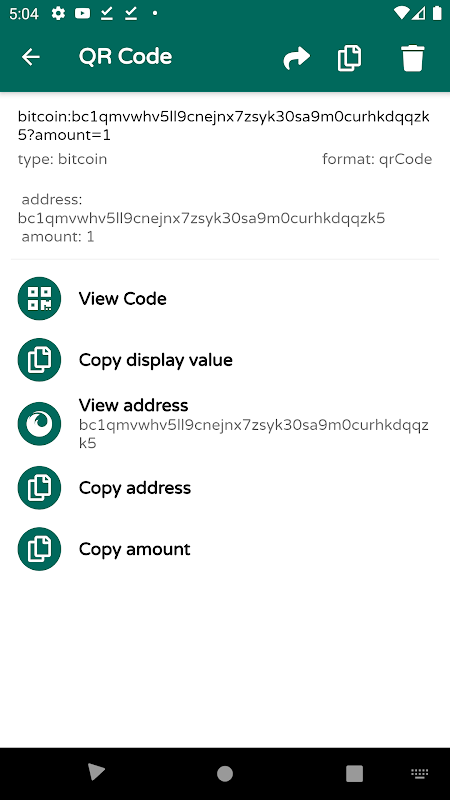
Task: Share the scanned QR code result
Action: 296,58
